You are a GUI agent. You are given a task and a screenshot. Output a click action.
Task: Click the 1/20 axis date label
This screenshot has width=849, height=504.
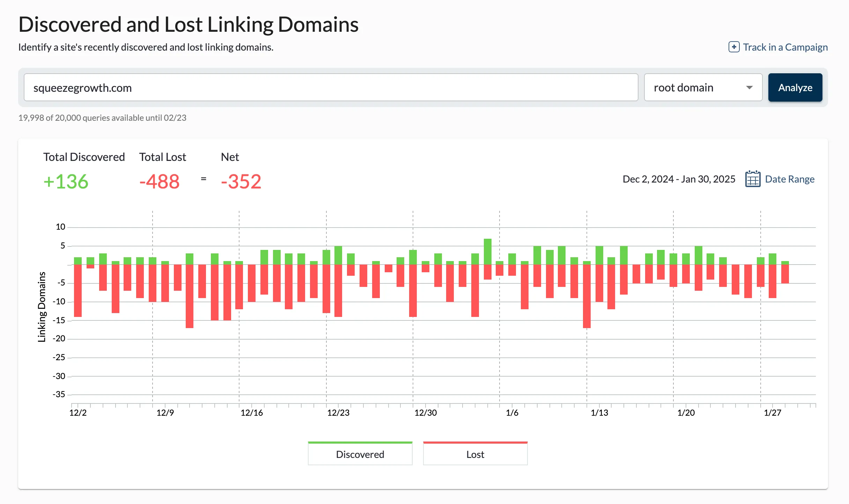[686, 413]
